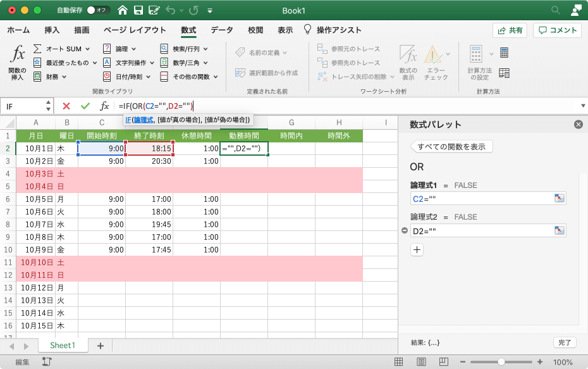Switch to Page Break Preview icon
The height and width of the screenshot is (369, 588).
pos(444,361)
